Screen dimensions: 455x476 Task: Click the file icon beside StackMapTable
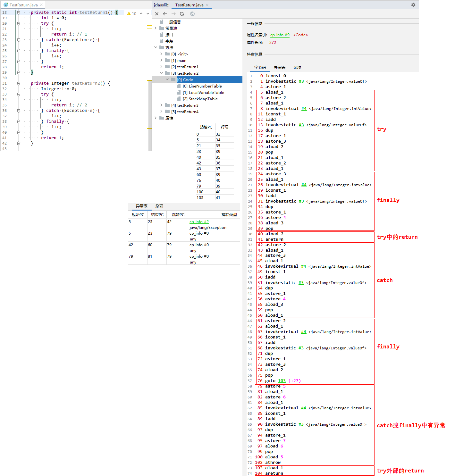coord(179,99)
